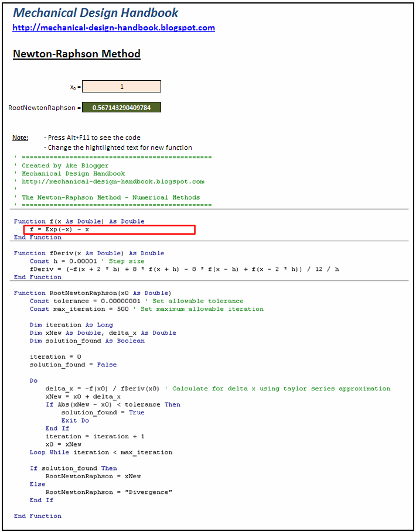416x532 pixels.
Task: Click the 'RootNewtonRaphson =' label beside the result
Action: [x=45, y=108]
